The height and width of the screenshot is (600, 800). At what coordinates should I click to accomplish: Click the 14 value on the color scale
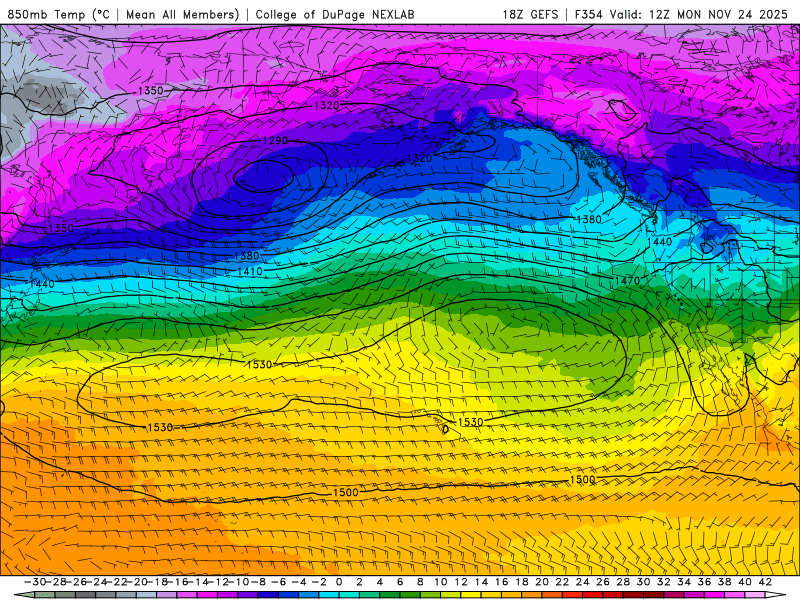[x=481, y=582]
